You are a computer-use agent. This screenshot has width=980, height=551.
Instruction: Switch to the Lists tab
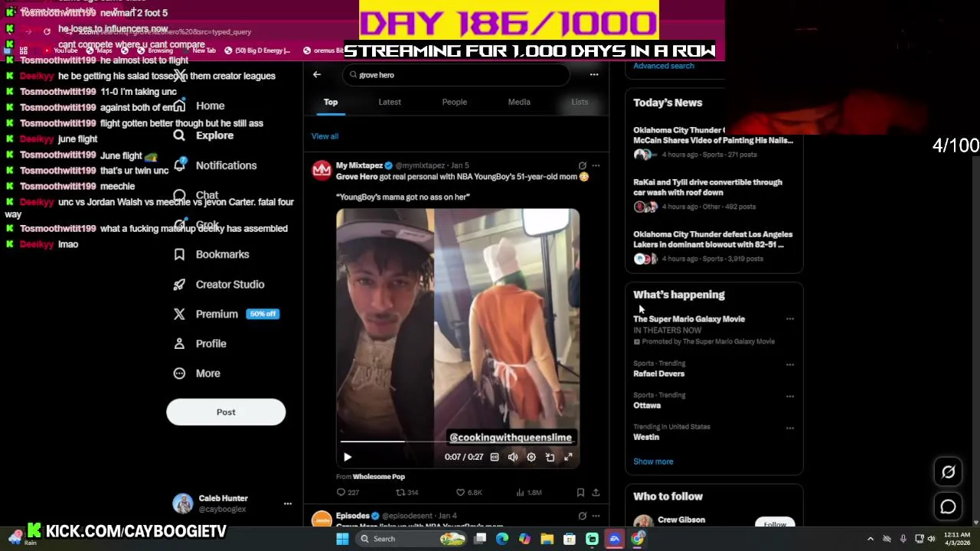point(580,102)
